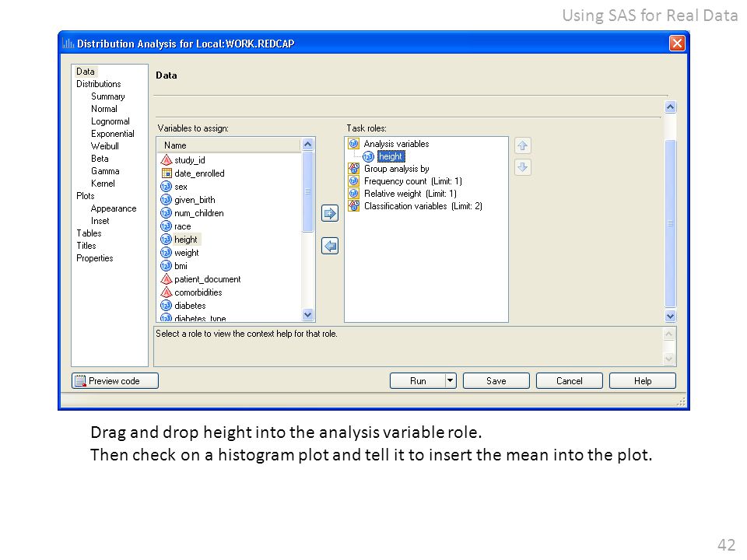Click the right arrow to assign variable
747x560 pixels.
pyautogui.click(x=330, y=213)
